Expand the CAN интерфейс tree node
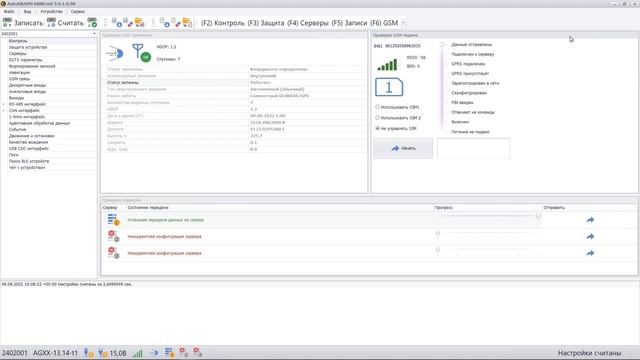Screen dimensions: 640x360 coord(4,111)
